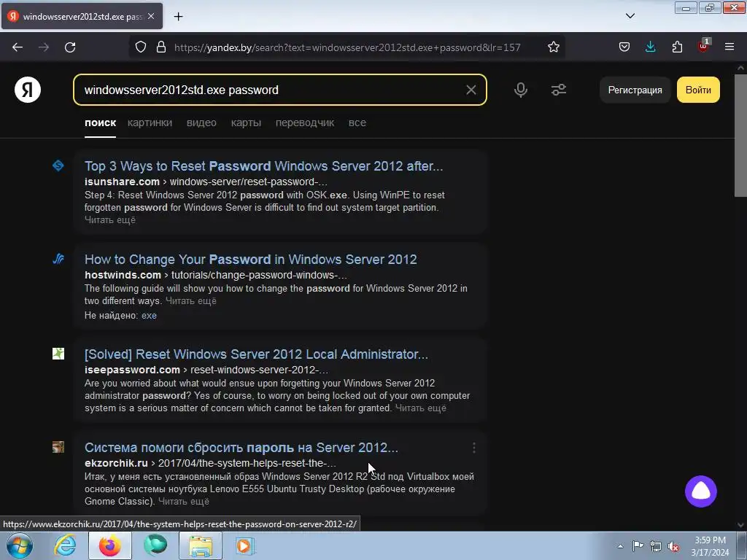Expand Читать ещё under hostwinds result

coord(191,301)
